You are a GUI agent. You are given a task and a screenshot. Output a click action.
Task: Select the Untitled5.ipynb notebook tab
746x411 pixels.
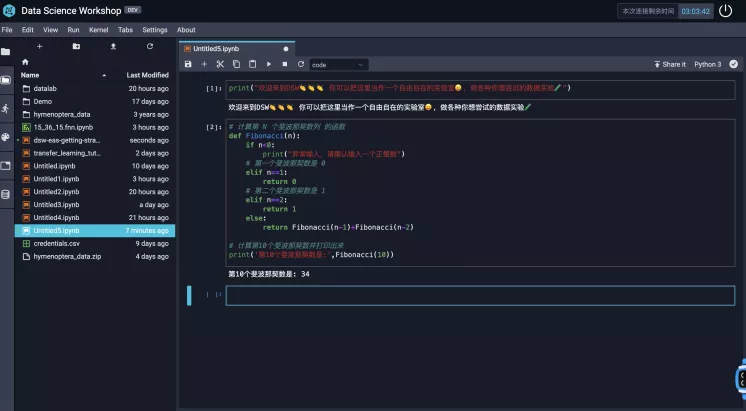[x=237, y=49]
